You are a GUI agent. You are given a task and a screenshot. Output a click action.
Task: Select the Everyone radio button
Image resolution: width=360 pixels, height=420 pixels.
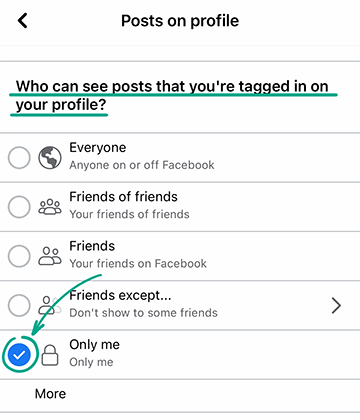(x=19, y=157)
